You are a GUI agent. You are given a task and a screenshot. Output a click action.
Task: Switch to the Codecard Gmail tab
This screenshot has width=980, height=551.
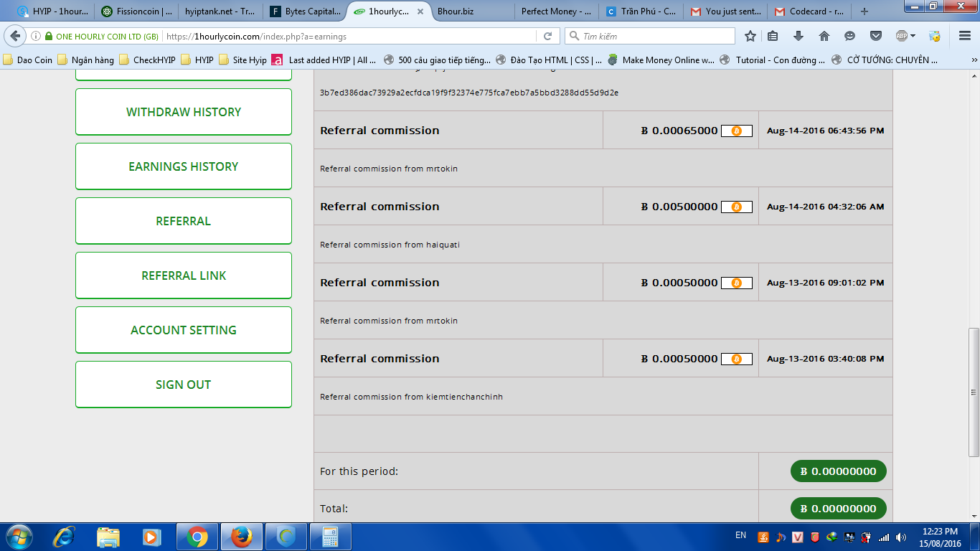pyautogui.click(x=809, y=11)
